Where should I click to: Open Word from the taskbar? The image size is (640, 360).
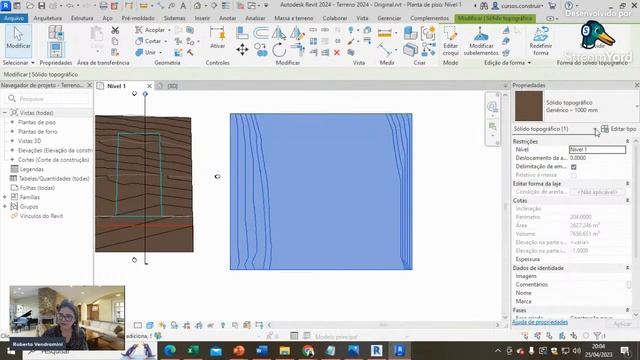261,350
